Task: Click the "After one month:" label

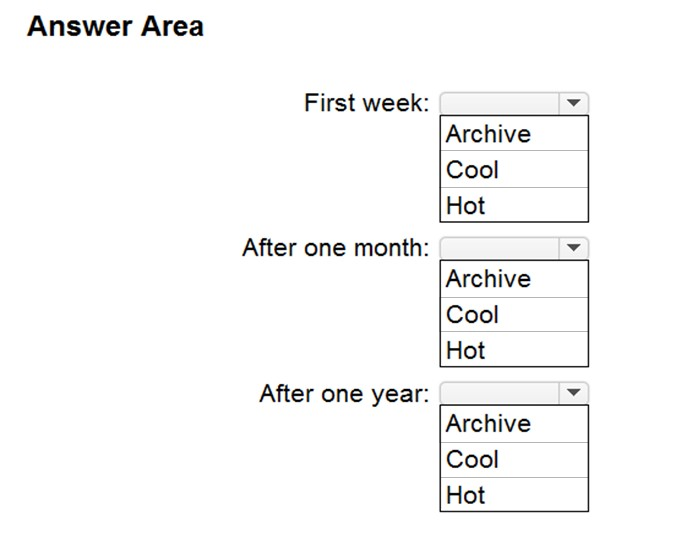Action: (x=335, y=248)
